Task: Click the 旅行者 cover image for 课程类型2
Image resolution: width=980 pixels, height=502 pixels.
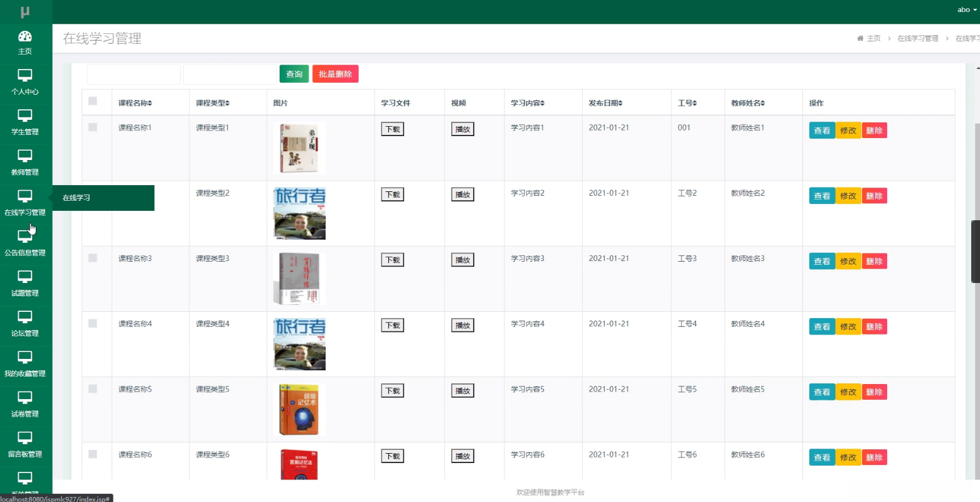Action: point(300,213)
